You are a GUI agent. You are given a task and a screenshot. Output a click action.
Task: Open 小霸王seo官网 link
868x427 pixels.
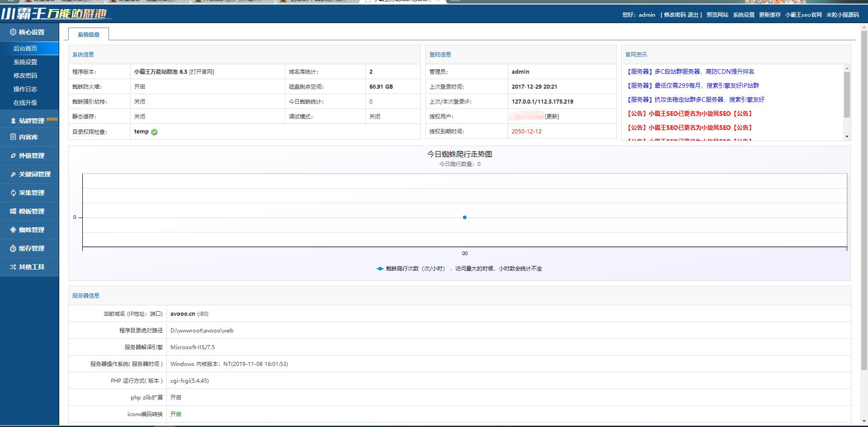tap(803, 15)
